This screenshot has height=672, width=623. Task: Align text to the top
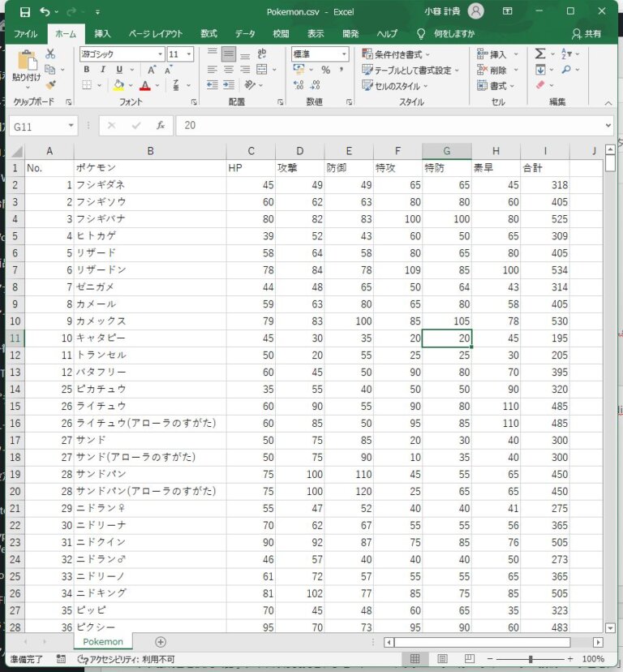pyautogui.click(x=212, y=54)
